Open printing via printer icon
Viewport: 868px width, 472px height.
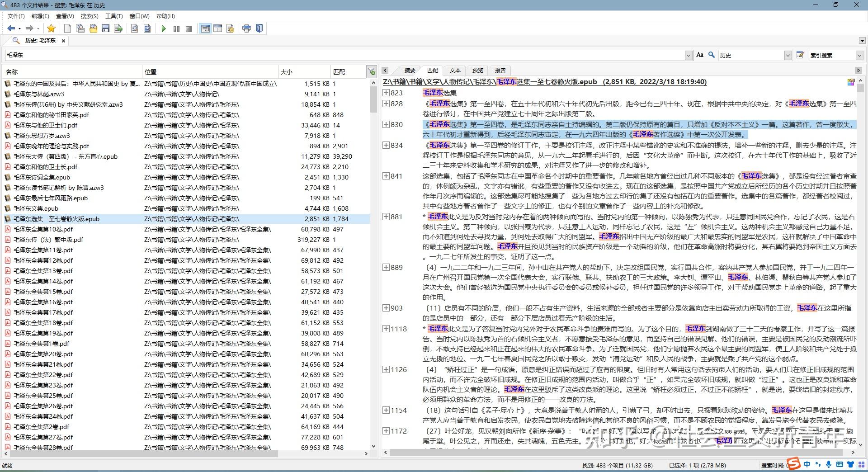246,28
